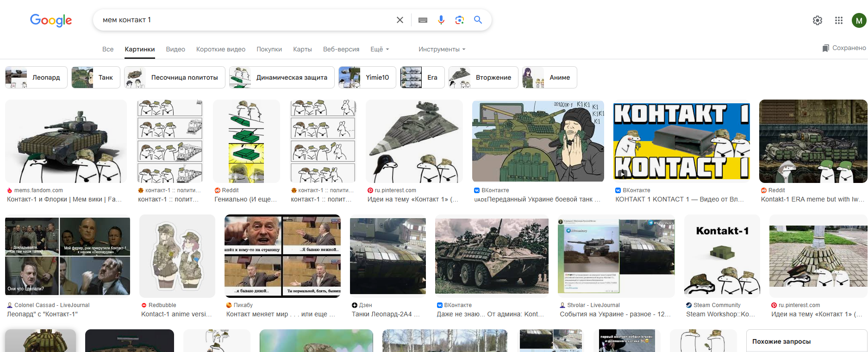
Task: Open the Steam Community Kontakt-1 result
Action: point(722,256)
